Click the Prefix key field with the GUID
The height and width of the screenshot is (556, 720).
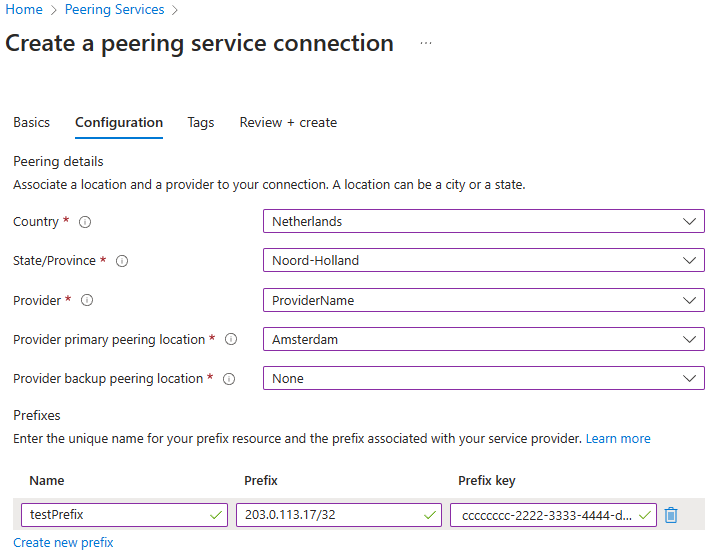(x=553, y=515)
